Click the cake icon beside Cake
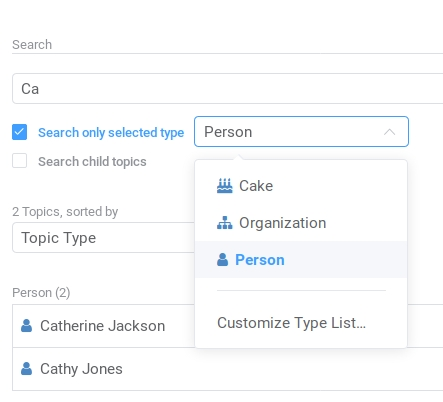The height and width of the screenshot is (402, 443). click(x=224, y=186)
